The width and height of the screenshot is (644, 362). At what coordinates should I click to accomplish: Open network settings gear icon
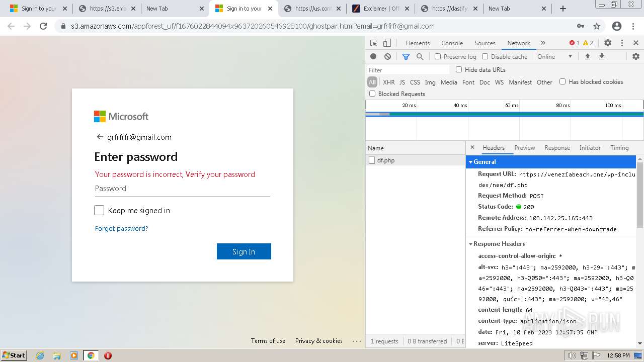[636, 57]
